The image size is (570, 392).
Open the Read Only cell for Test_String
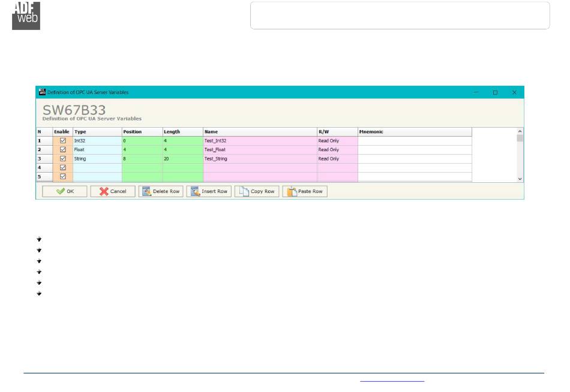coord(337,159)
